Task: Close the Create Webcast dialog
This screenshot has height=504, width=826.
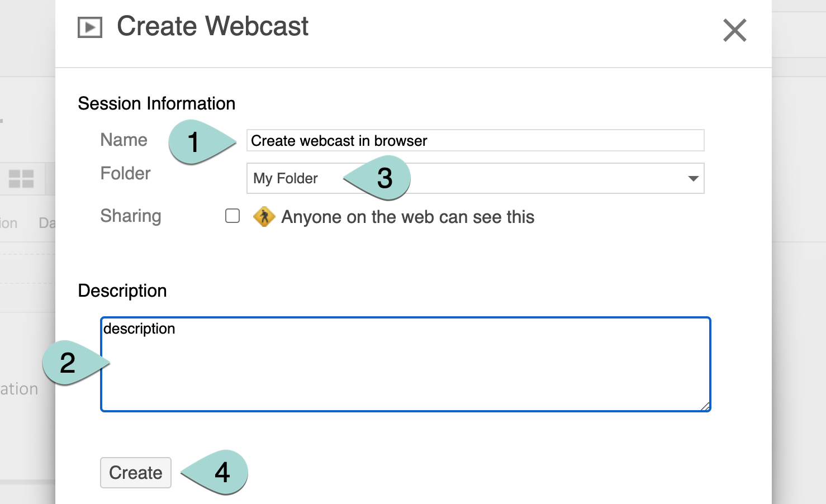Action: pos(734,30)
